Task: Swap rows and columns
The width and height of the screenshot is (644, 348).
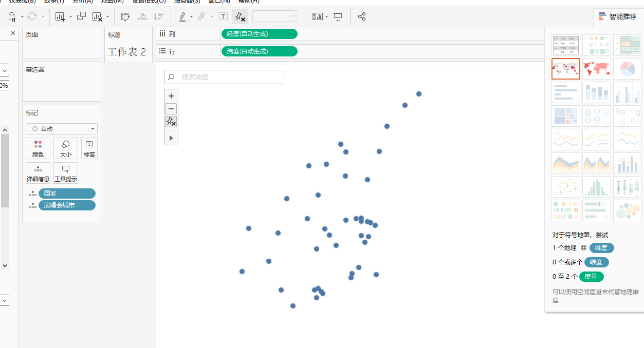Action: (125, 16)
